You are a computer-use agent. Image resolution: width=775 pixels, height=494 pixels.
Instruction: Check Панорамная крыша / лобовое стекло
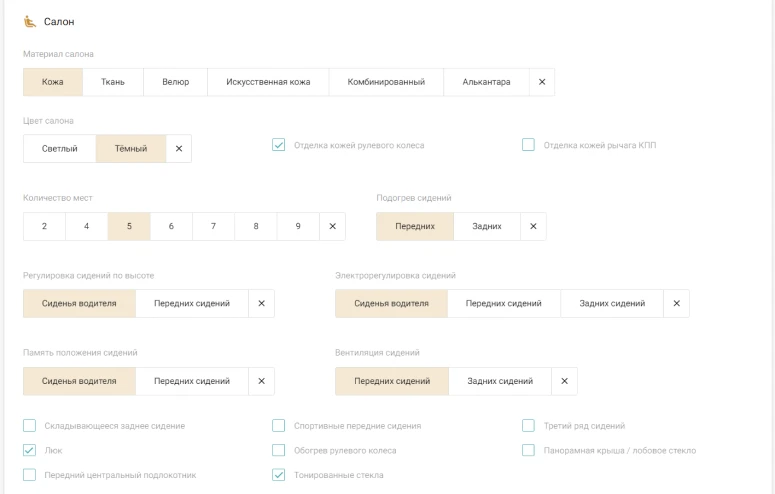click(x=529, y=450)
